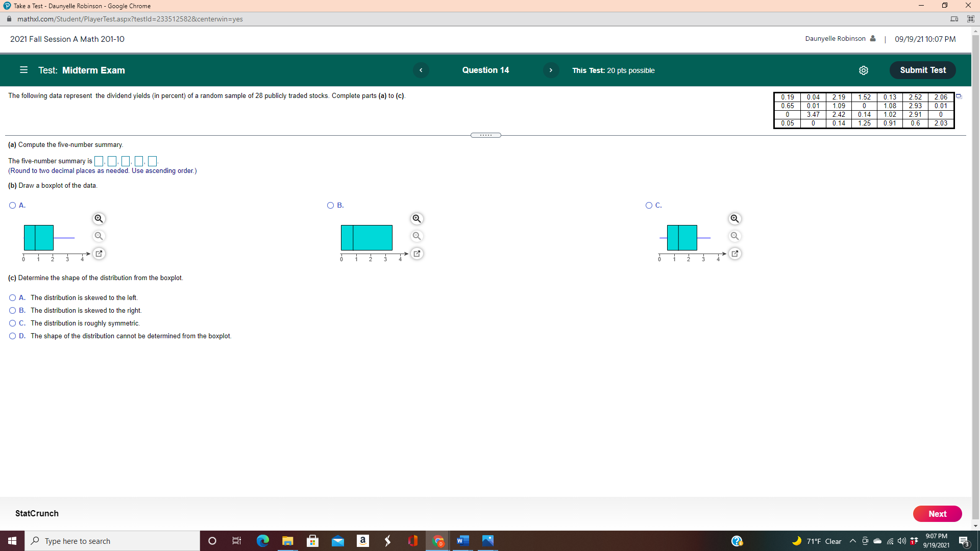
Task: Advance using the right chevron arrow
Action: (551, 70)
